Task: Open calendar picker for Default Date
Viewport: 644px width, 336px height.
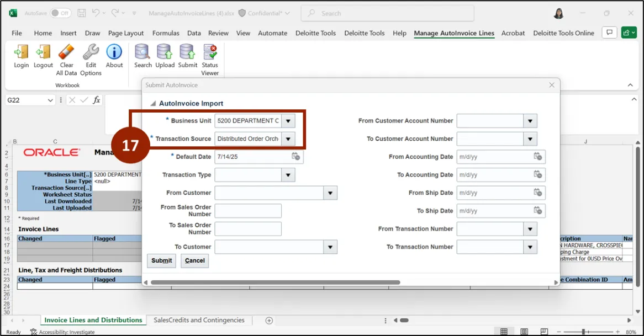Action: (296, 157)
